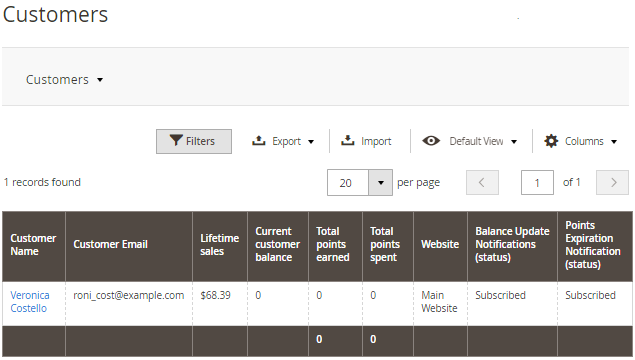The width and height of the screenshot is (635, 360).
Task: Sort by Lifetime sales column header
Action: pyautogui.click(x=220, y=246)
